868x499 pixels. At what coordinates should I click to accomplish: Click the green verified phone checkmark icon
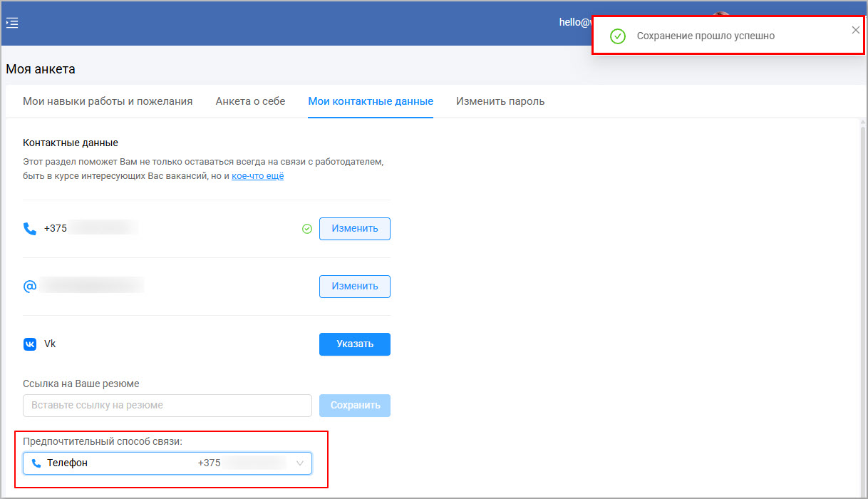point(307,229)
